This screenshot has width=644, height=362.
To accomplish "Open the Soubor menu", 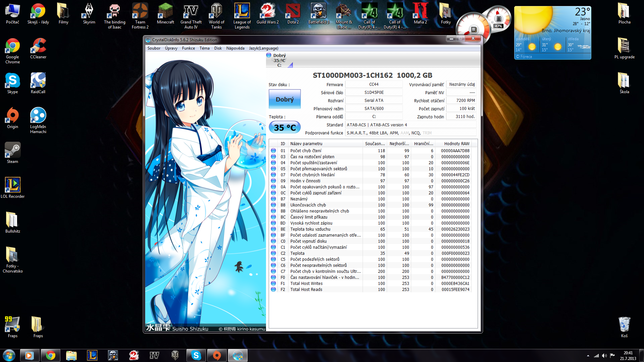I will pyautogui.click(x=154, y=48).
